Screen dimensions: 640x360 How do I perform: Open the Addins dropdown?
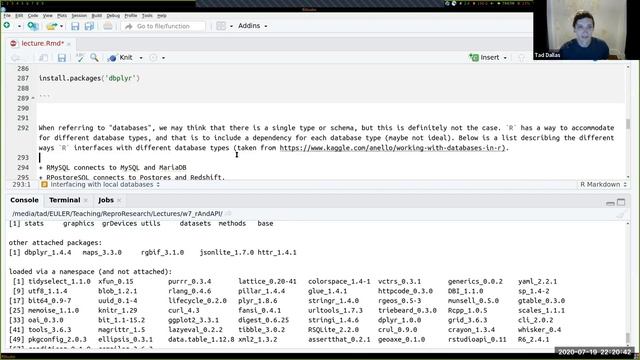tap(252, 26)
